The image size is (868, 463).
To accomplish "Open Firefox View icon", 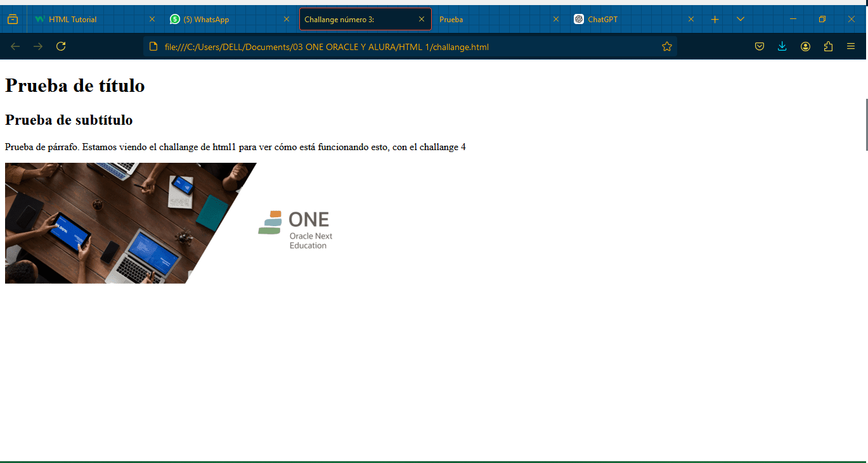I will [x=13, y=20].
